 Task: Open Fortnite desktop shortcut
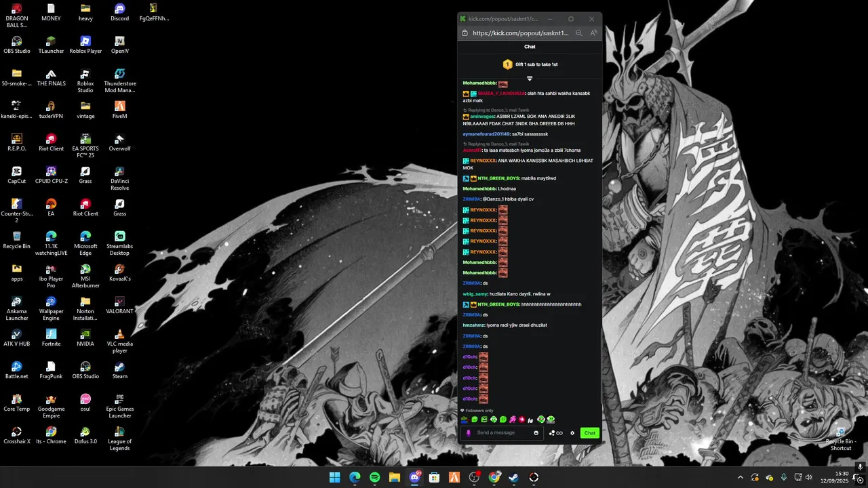[51, 338]
